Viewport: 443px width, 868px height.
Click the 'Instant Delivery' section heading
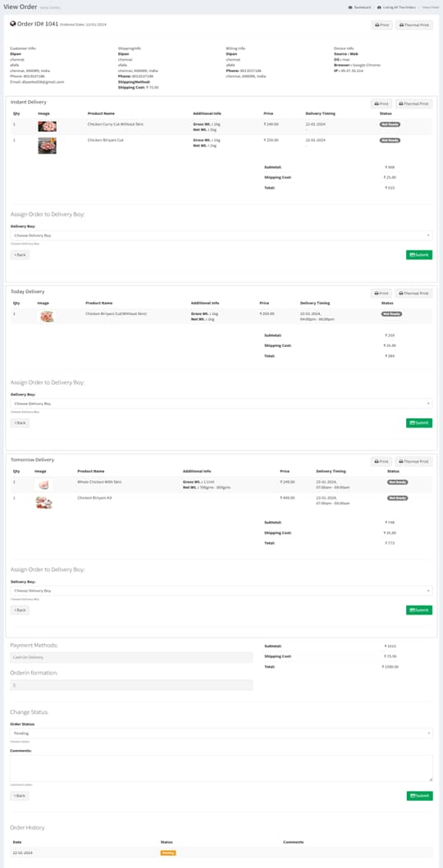coord(29,102)
